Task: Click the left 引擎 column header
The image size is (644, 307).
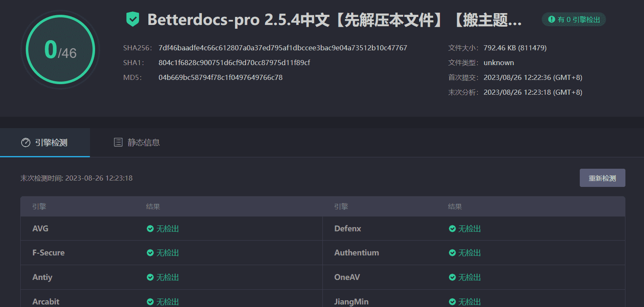Action: pyautogui.click(x=39, y=207)
